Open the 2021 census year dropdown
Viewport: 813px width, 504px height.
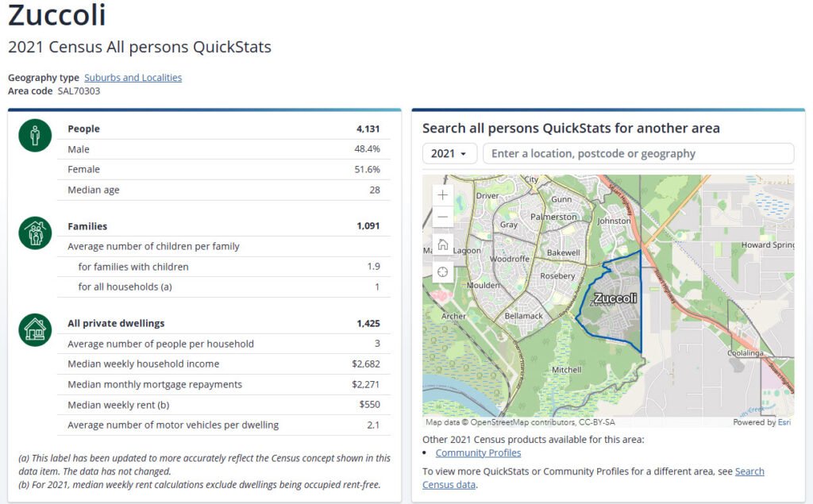[x=449, y=154]
